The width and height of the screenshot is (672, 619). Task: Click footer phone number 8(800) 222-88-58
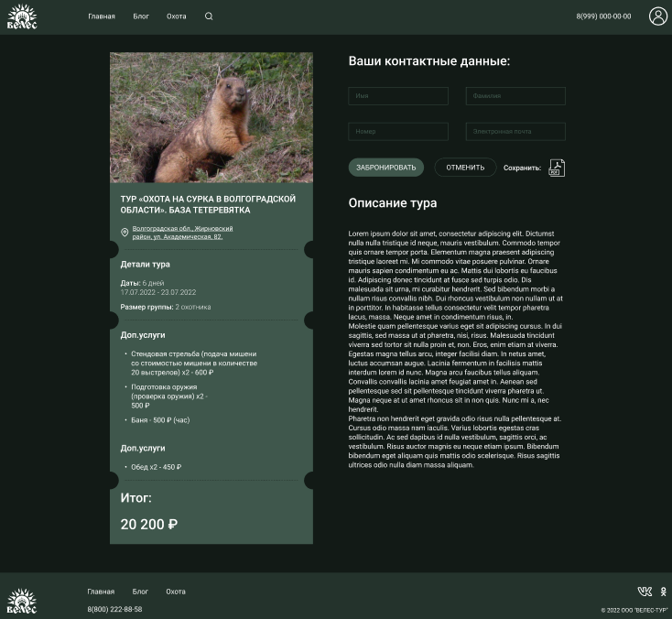(x=114, y=609)
